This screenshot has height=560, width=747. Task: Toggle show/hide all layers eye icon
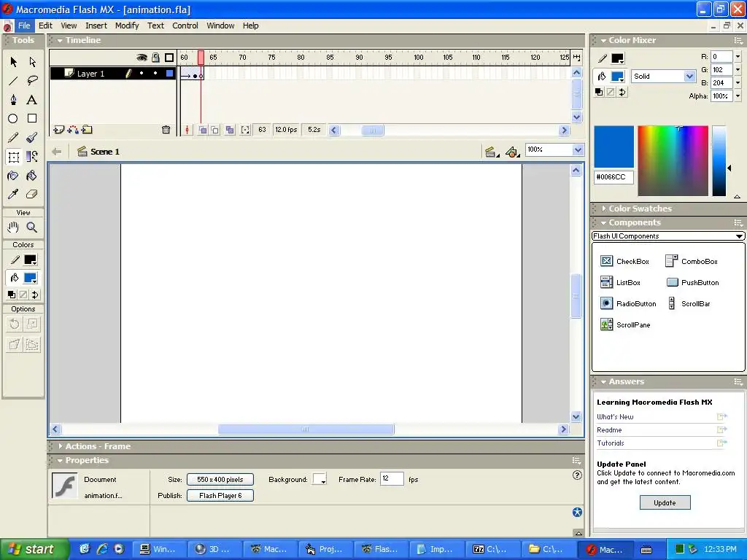click(142, 58)
